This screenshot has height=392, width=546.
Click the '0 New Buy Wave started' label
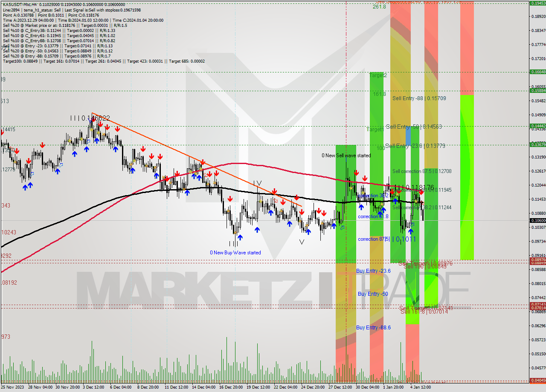[235, 253]
